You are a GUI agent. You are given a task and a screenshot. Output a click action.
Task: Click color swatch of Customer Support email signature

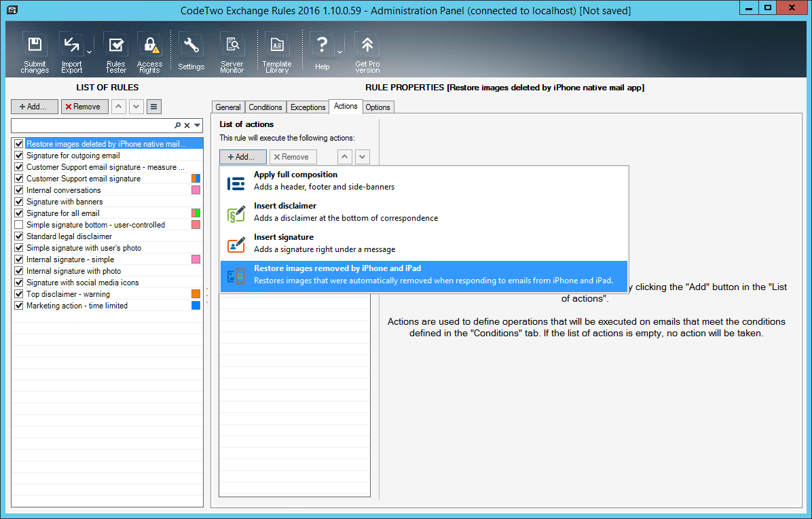coord(196,179)
